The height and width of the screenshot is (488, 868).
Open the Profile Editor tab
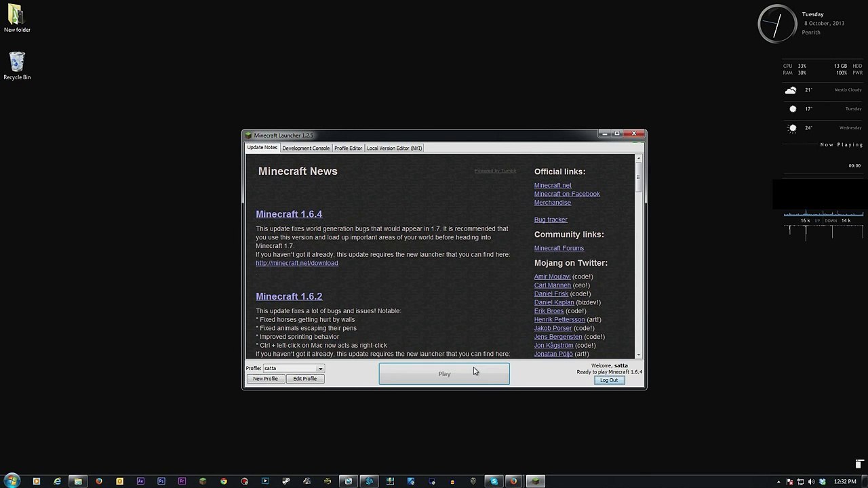click(348, 148)
